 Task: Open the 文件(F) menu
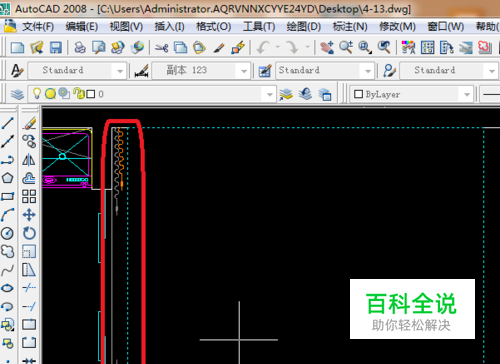tap(38, 26)
